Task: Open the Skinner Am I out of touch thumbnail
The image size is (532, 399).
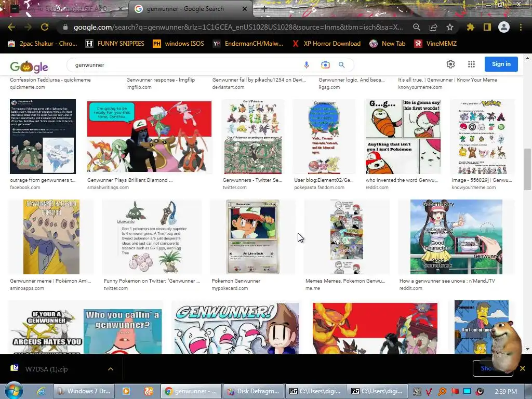Action: coord(481,327)
